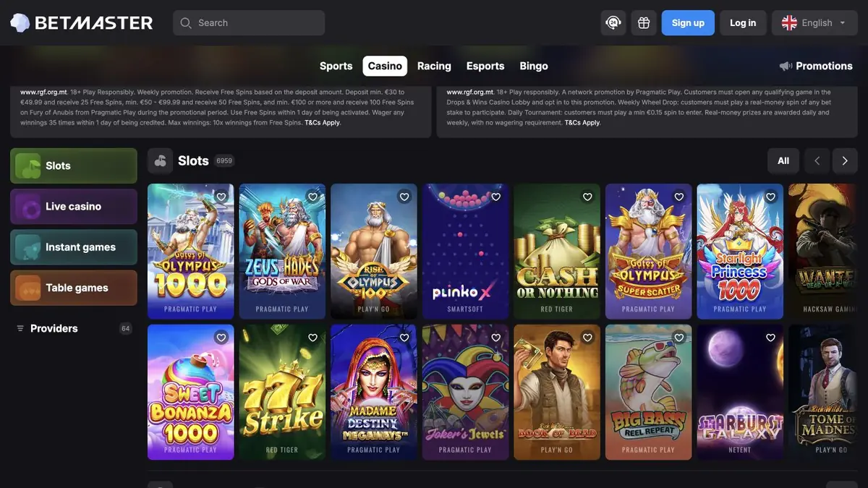Open the Bingo tab
Screen dimensions: 868x488
click(534, 66)
